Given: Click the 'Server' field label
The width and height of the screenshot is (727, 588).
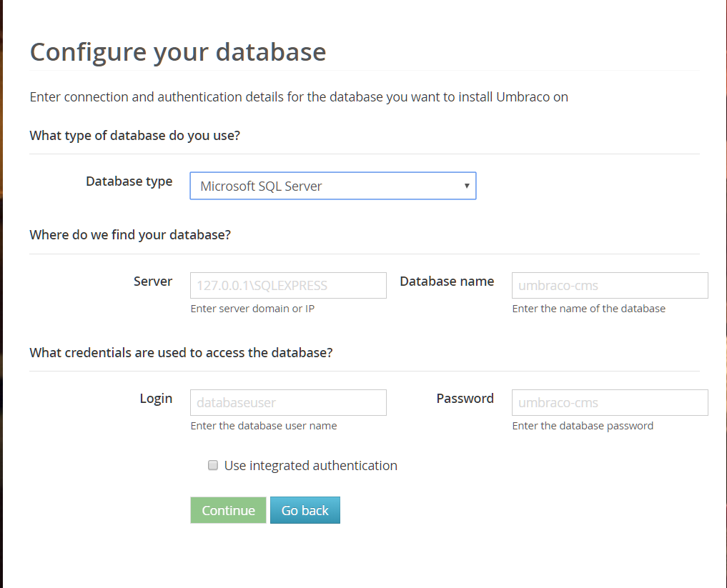Looking at the screenshot, I should click(x=153, y=281).
